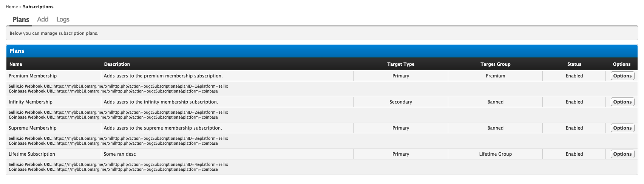This screenshot has height=184, width=644.
Task: Click the Supreme Membership plan name
Action: (32, 128)
